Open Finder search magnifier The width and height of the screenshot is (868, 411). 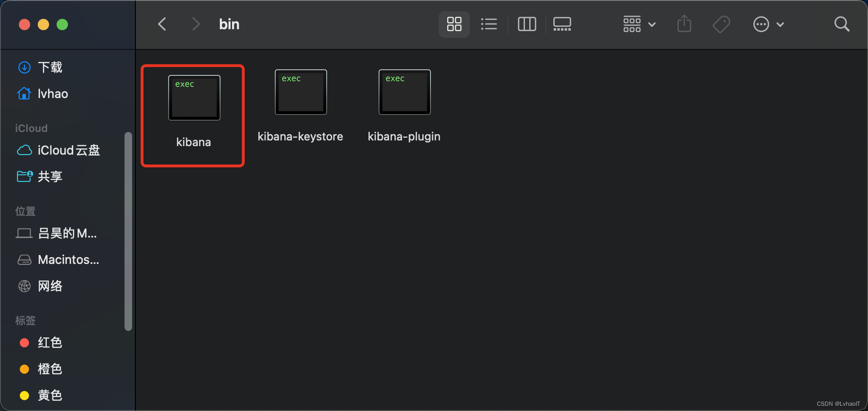coord(842,24)
